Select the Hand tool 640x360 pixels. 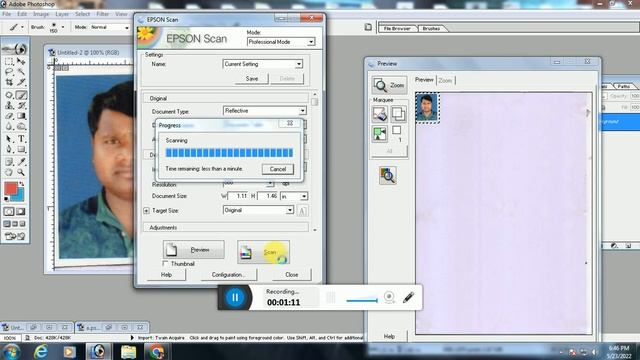9,172
